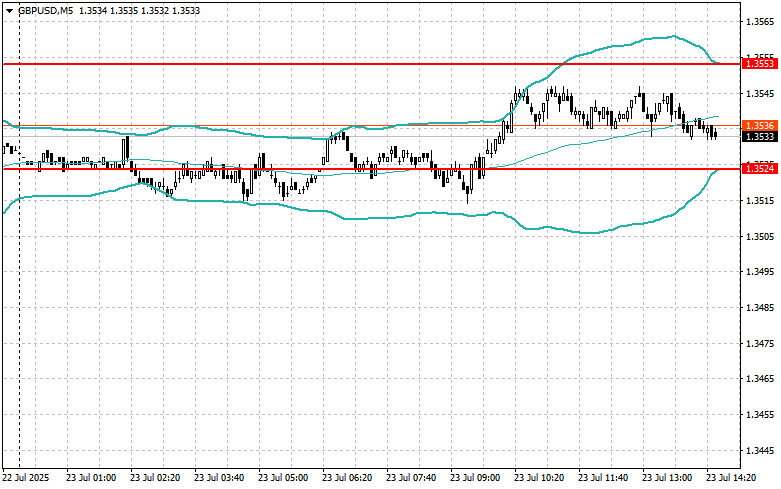Click the 1.3455 price scale value
This screenshot has width=781, height=489.
click(760, 415)
